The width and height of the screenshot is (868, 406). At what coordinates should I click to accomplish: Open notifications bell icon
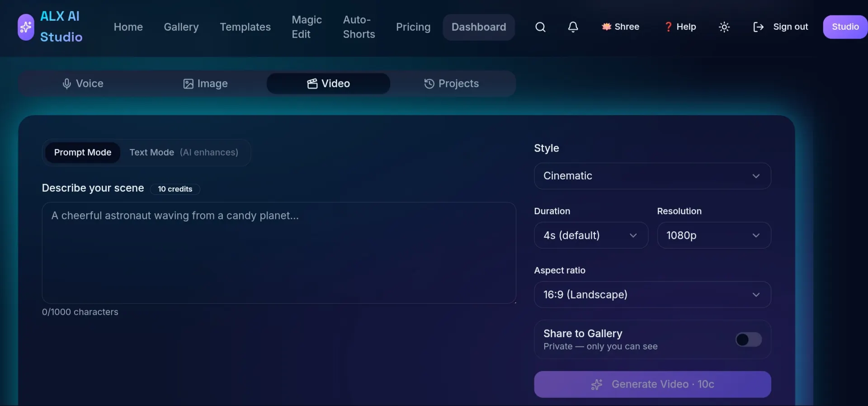573,27
